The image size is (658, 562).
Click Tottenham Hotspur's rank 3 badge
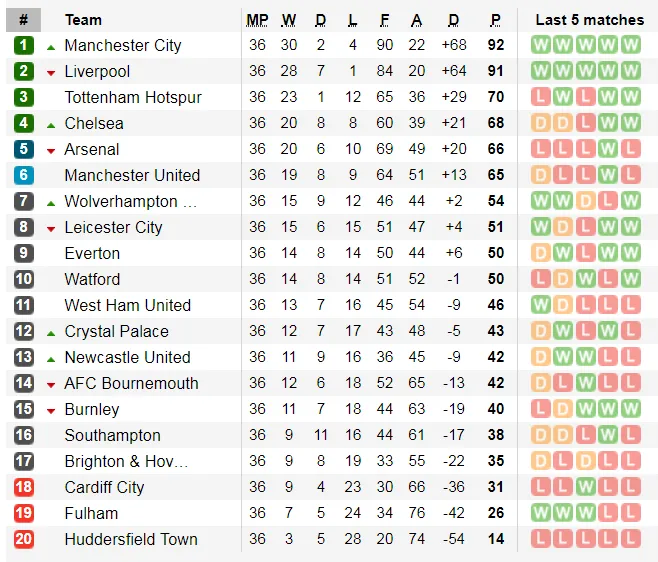tap(24, 97)
